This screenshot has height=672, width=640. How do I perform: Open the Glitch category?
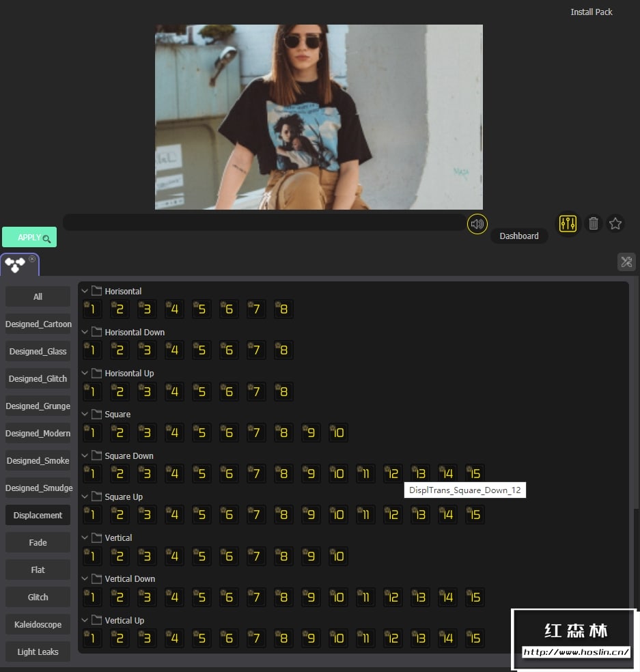(x=38, y=598)
